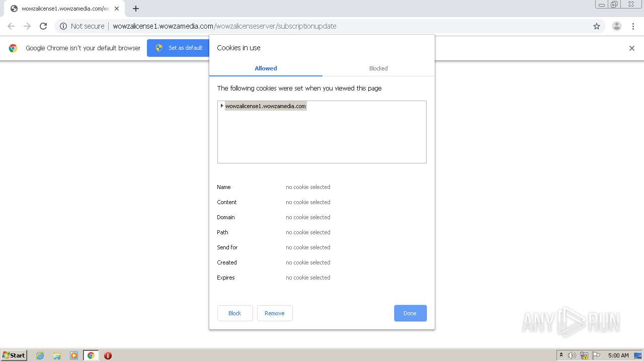The width and height of the screenshot is (644, 362).
Task: Open site information 'Not secure' icon
Action: tap(63, 26)
